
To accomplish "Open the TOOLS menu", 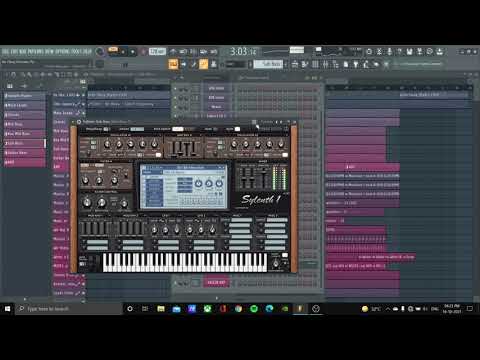I will 76,51.
